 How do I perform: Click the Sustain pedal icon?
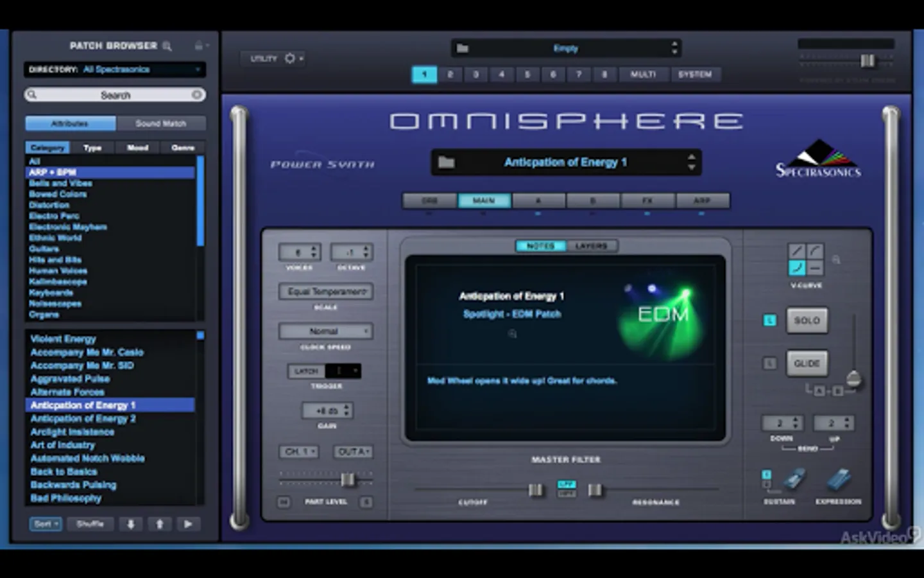pos(794,480)
